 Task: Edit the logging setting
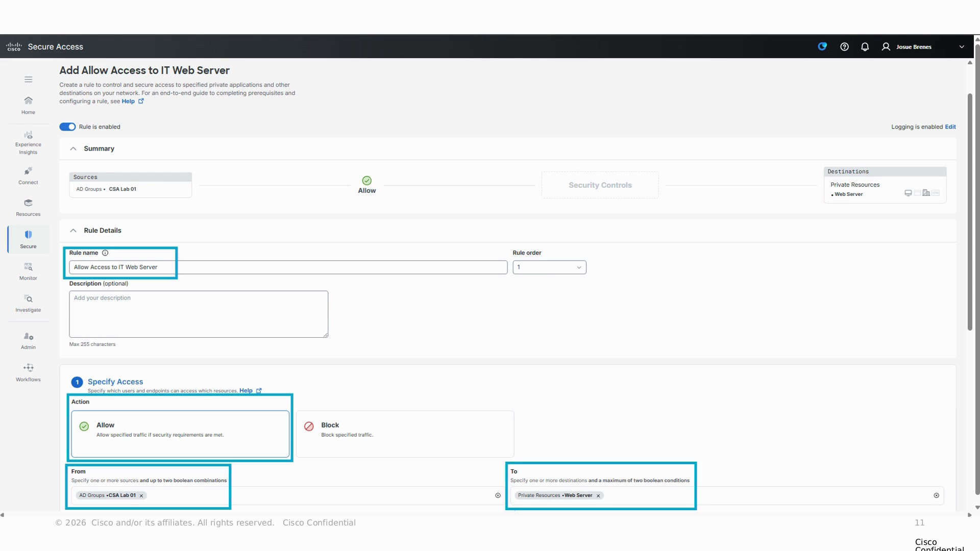950,127
